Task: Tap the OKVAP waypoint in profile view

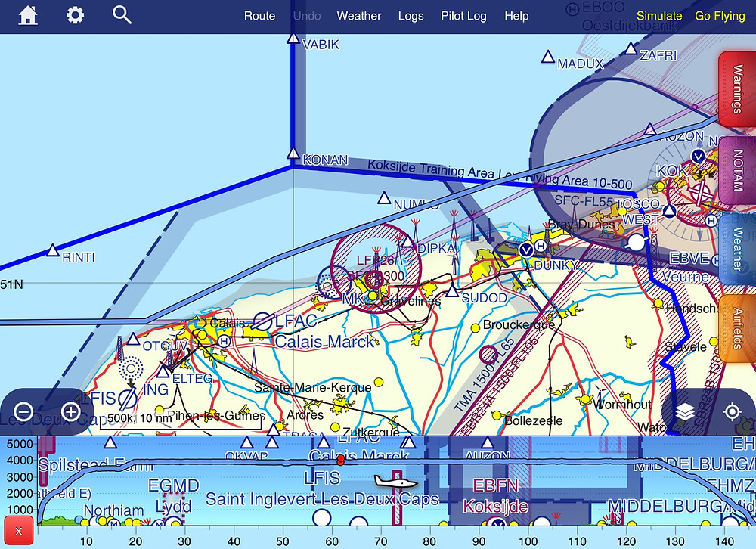Action: pos(247,442)
